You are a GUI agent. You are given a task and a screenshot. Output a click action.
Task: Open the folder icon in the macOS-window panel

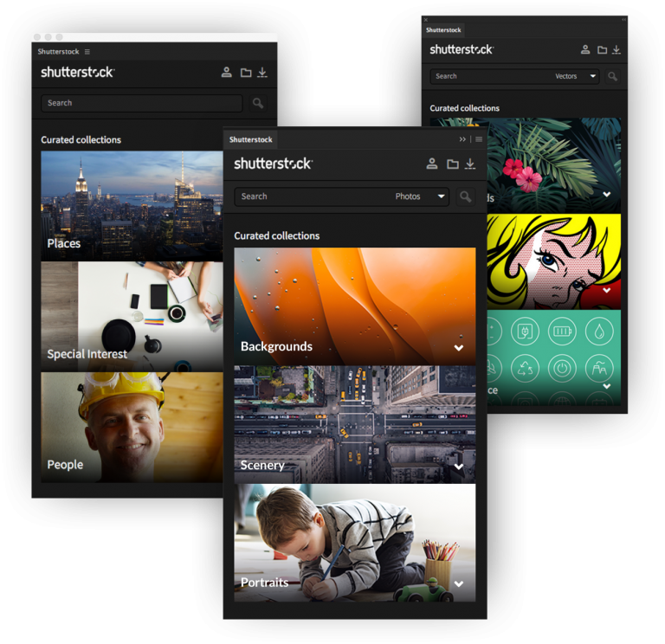click(x=245, y=73)
